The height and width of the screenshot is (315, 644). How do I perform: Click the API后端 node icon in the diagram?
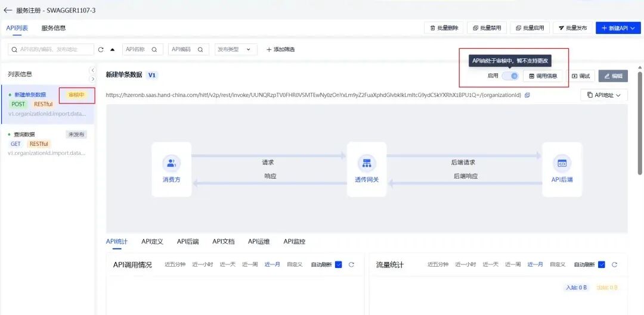tap(562, 163)
